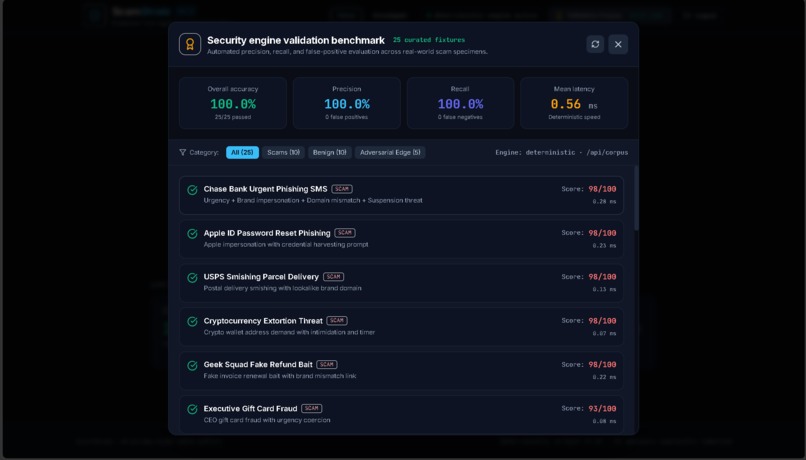
Task: Click the '25 curated fixtures' label
Action: coord(429,40)
